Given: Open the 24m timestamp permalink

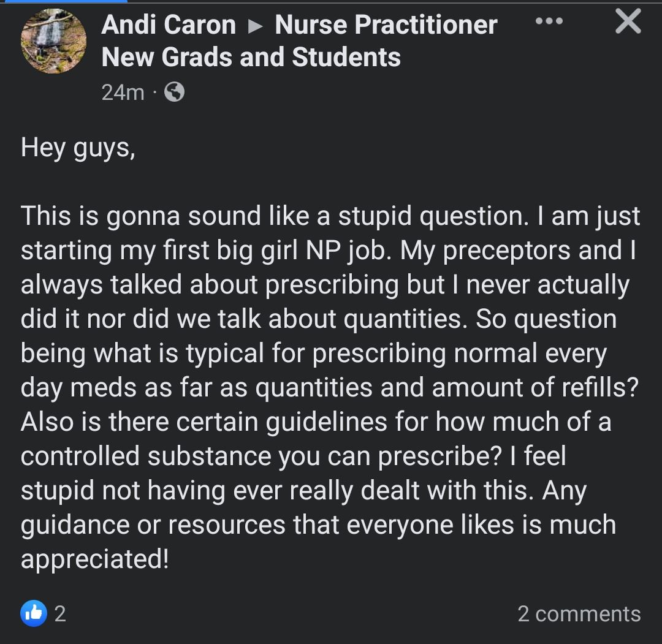Looking at the screenshot, I should click(123, 93).
